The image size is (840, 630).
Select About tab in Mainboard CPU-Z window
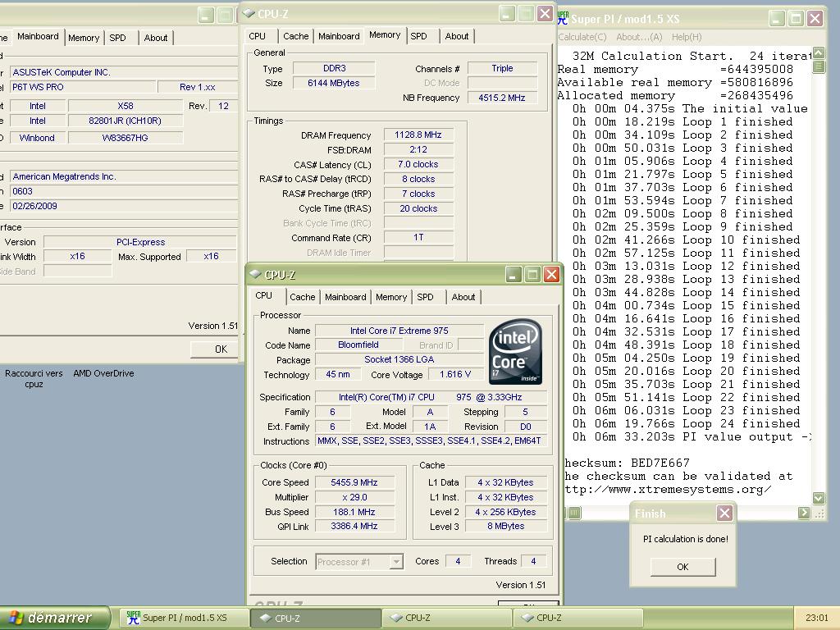(155, 38)
